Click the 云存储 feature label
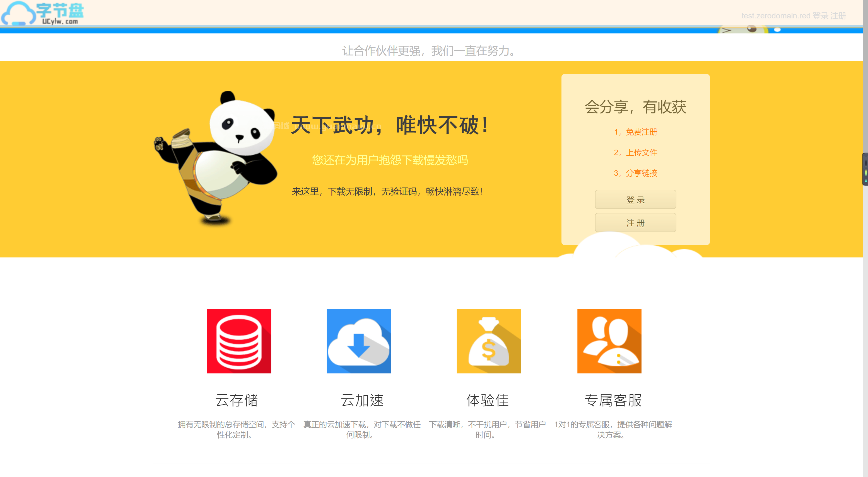Image resolution: width=868 pixels, height=477 pixels. (x=237, y=400)
